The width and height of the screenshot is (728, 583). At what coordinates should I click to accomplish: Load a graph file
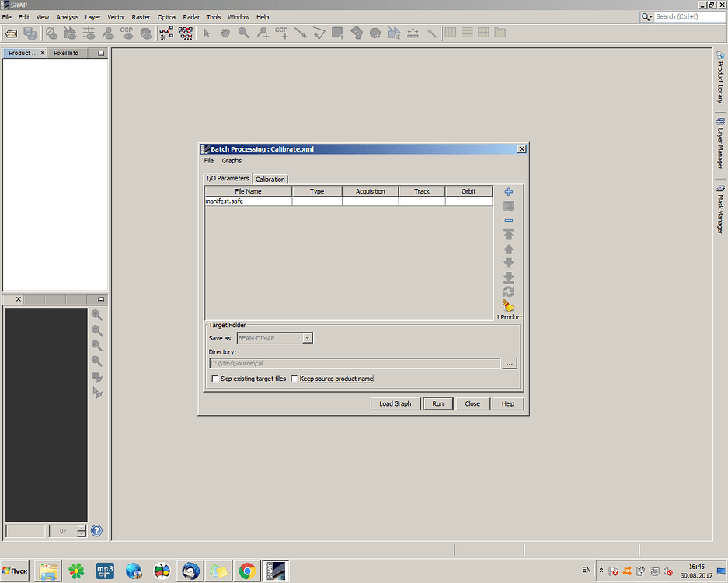tap(395, 403)
